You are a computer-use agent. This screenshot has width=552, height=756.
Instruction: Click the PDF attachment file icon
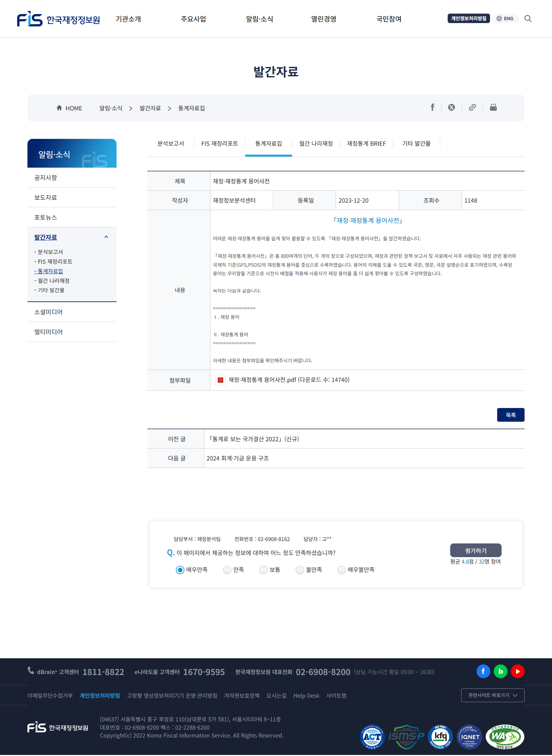click(x=220, y=380)
